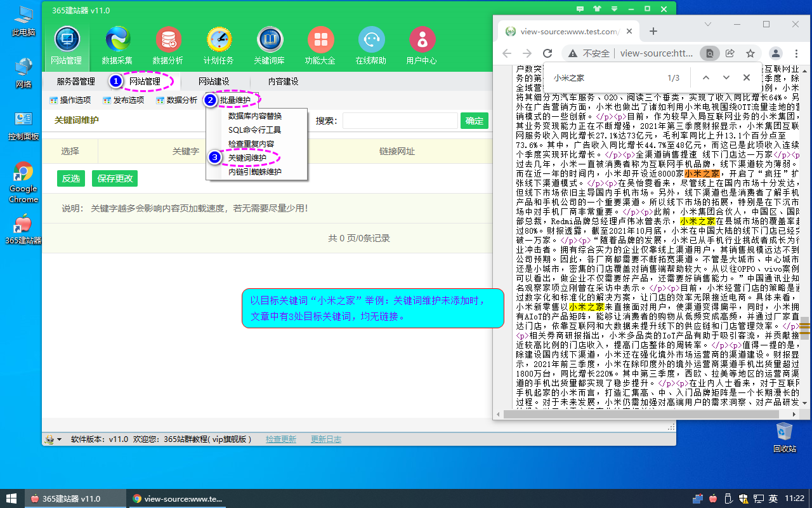
Task: Open the 网站管理 main toolbar icon
Action: (67, 46)
